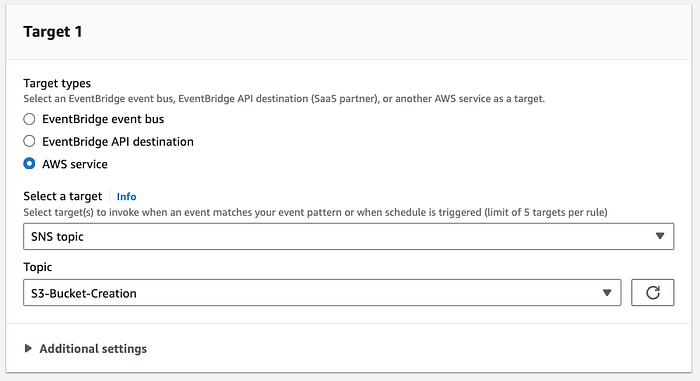Open the S3-Bucket-Creation topic dropdown
The height and width of the screenshot is (381, 700).
pos(322,293)
